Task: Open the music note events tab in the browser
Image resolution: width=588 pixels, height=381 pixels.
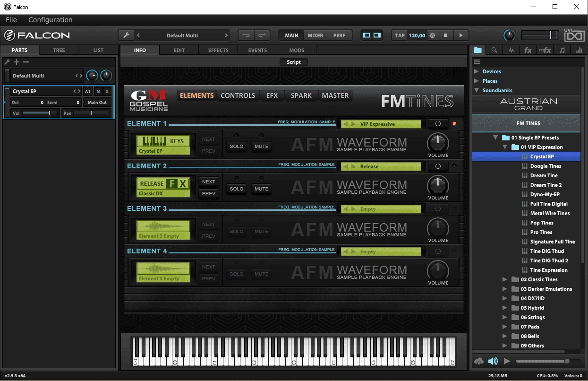Action: tap(562, 50)
